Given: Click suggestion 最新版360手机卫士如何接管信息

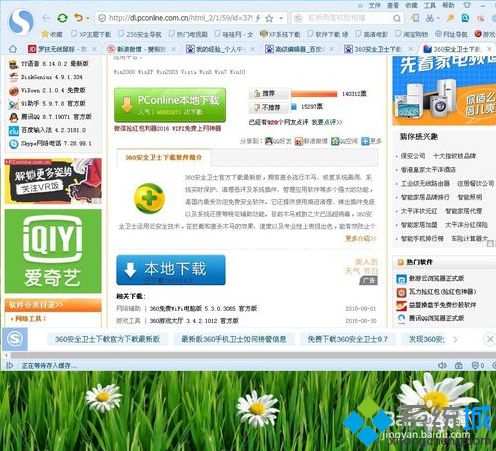Looking at the screenshot, I should pyautogui.click(x=234, y=339).
